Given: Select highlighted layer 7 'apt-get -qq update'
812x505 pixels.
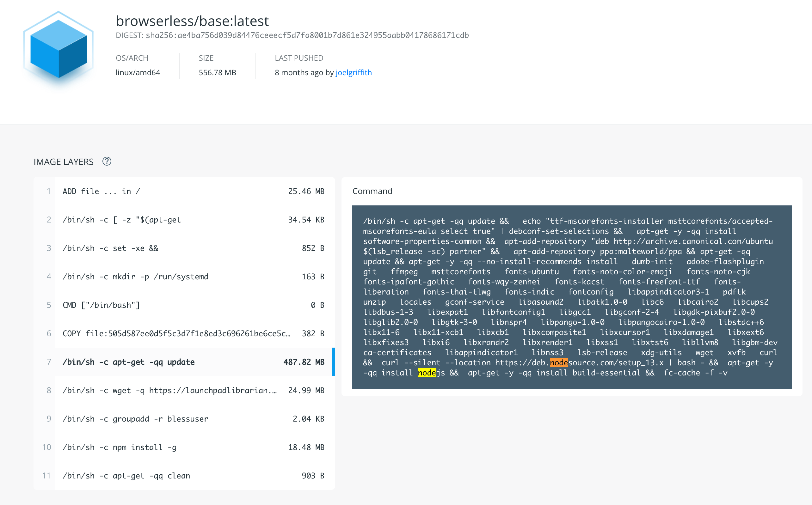Looking at the screenshot, I should point(184,362).
